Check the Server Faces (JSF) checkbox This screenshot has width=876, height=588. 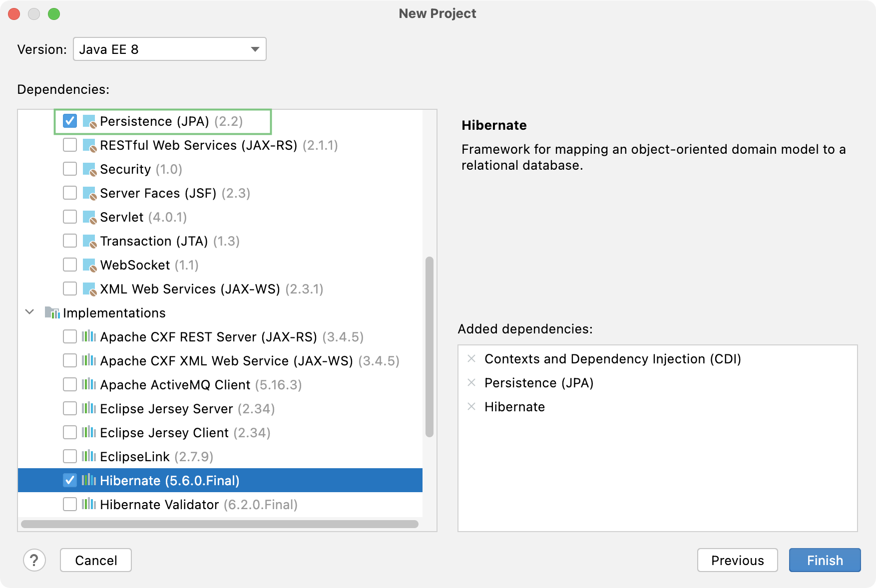pos(70,193)
